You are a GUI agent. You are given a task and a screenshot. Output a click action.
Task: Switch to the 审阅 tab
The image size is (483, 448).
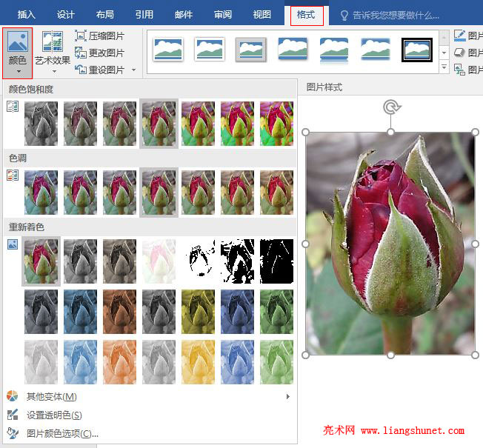click(x=223, y=15)
